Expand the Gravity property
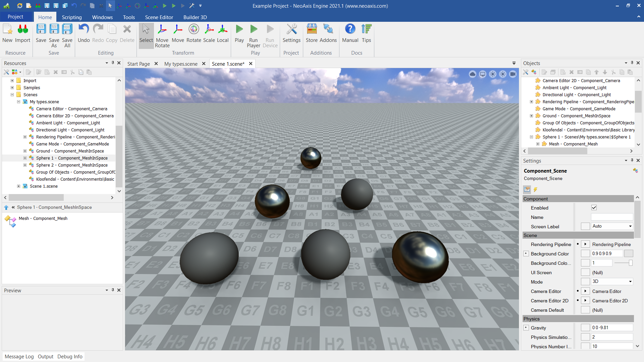The height and width of the screenshot is (362, 644). (x=526, y=328)
